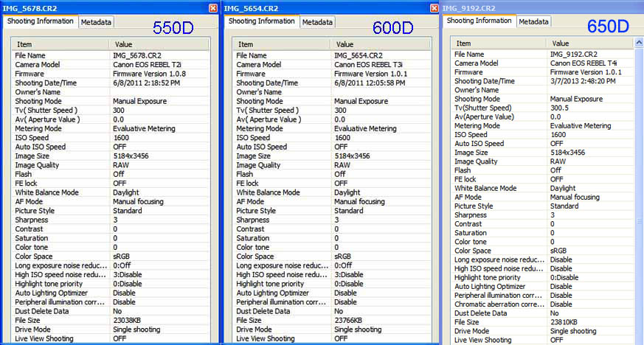Click the Value column header in 600D window
This screenshot has width=644, height=345.
click(x=381, y=44)
